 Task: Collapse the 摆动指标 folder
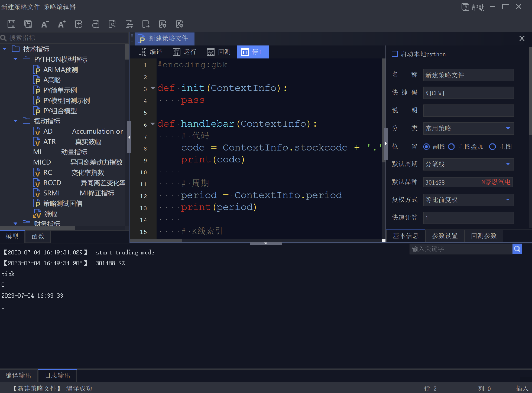tap(15, 121)
